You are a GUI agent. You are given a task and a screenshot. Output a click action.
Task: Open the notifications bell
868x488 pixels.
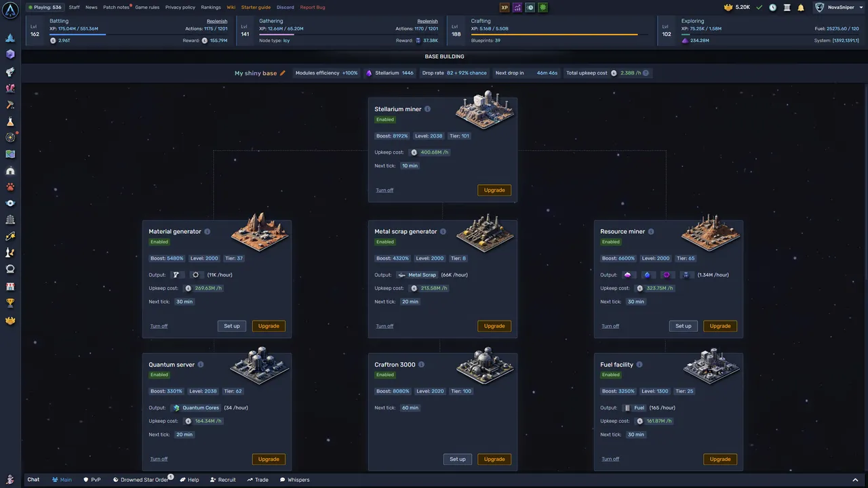point(801,7)
